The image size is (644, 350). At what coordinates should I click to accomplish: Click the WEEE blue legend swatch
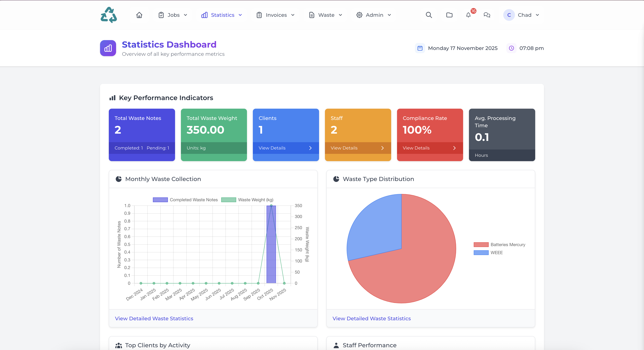point(481,253)
